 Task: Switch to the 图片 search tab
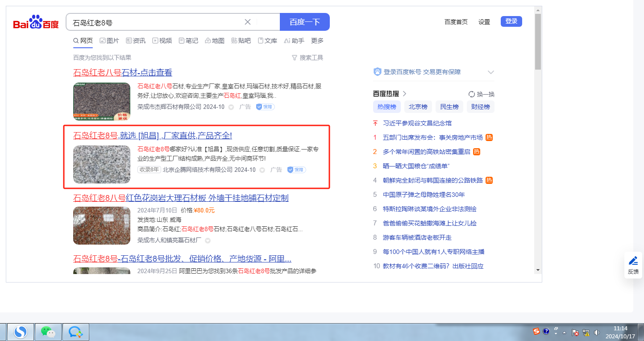109,41
